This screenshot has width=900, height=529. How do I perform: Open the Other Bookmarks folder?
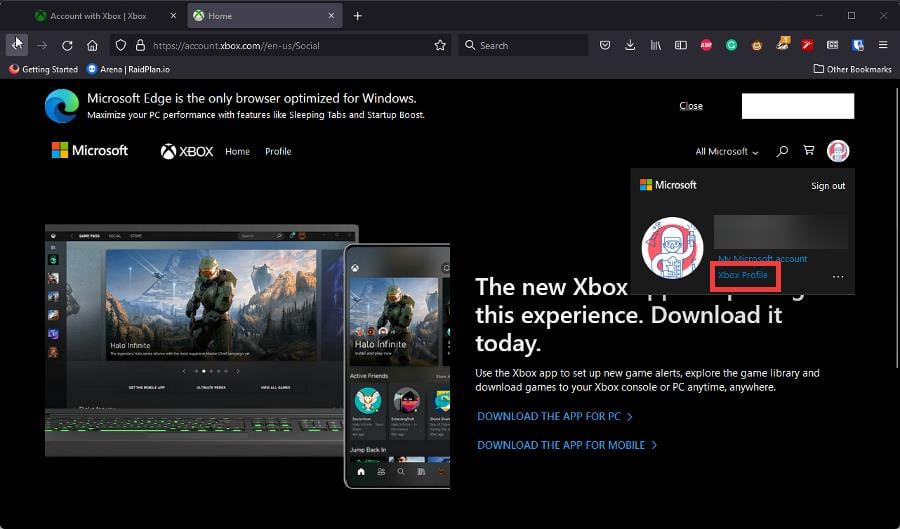pyautogui.click(x=853, y=69)
